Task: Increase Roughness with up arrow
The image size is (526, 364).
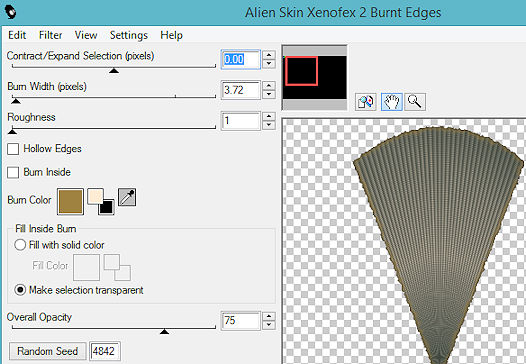Action: tap(268, 116)
